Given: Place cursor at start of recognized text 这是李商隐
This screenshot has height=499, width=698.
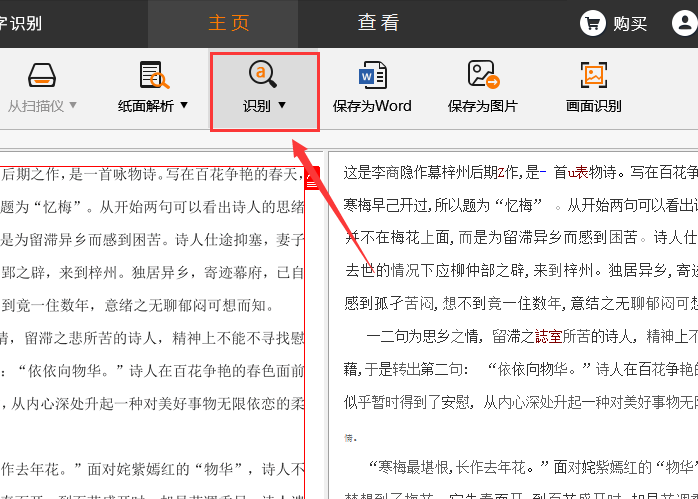Looking at the screenshot, I should pyautogui.click(x=345, y=173).
